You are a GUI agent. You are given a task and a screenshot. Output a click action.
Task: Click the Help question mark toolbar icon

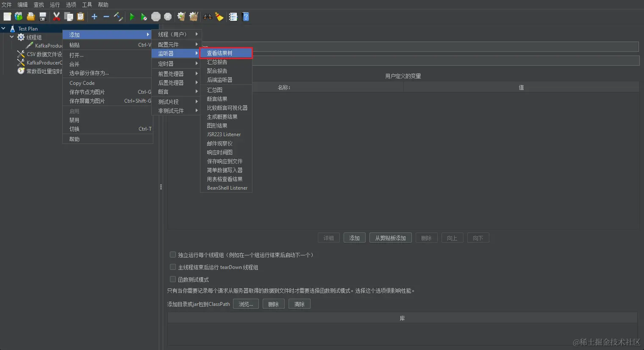[245, 17]
